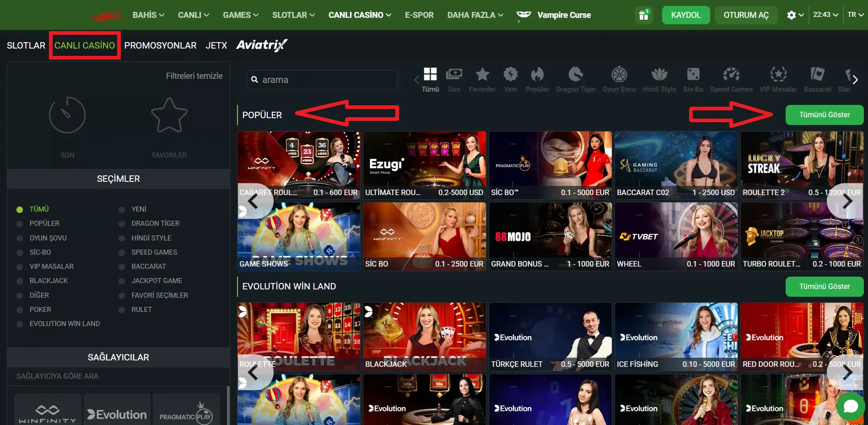Screen dimensions: 868x425
Task: Switch to the Promosyonlar tab
Action: pyautogui.click(x=160, y=45)
